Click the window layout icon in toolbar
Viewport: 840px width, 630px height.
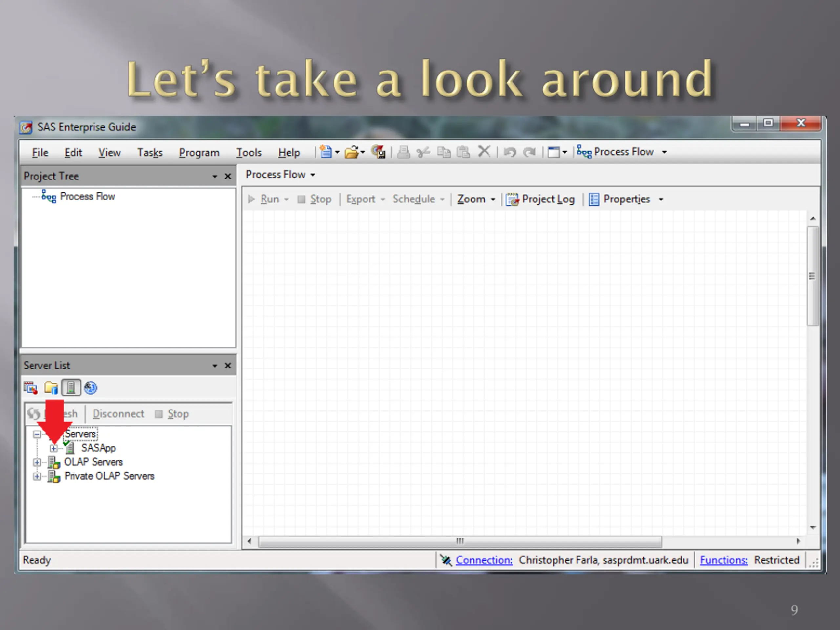[x=554, y=152]
